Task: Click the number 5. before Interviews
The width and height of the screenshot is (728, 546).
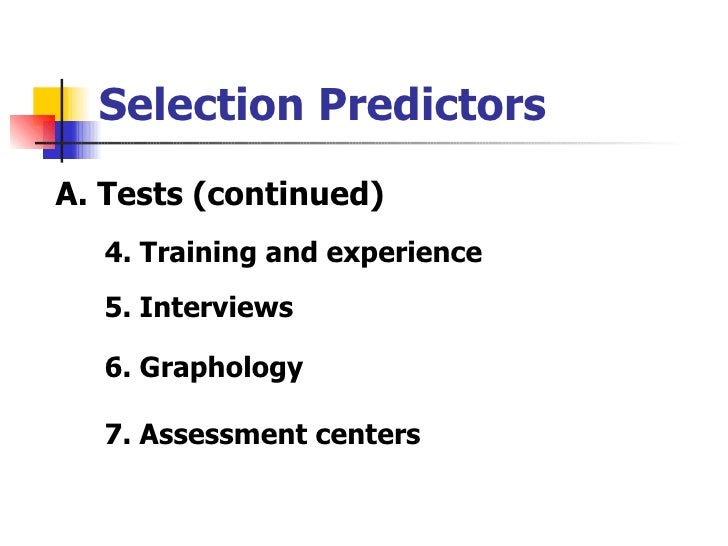Action: 118,307
